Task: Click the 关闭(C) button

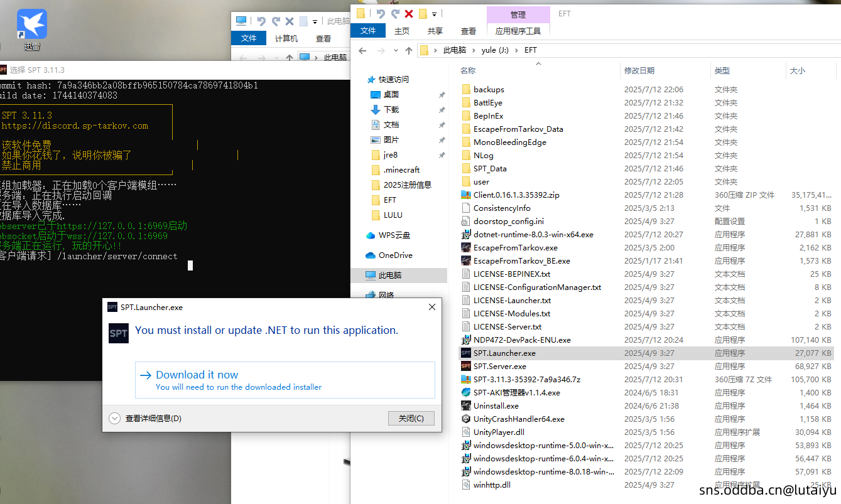Action: tap(411, 418)
